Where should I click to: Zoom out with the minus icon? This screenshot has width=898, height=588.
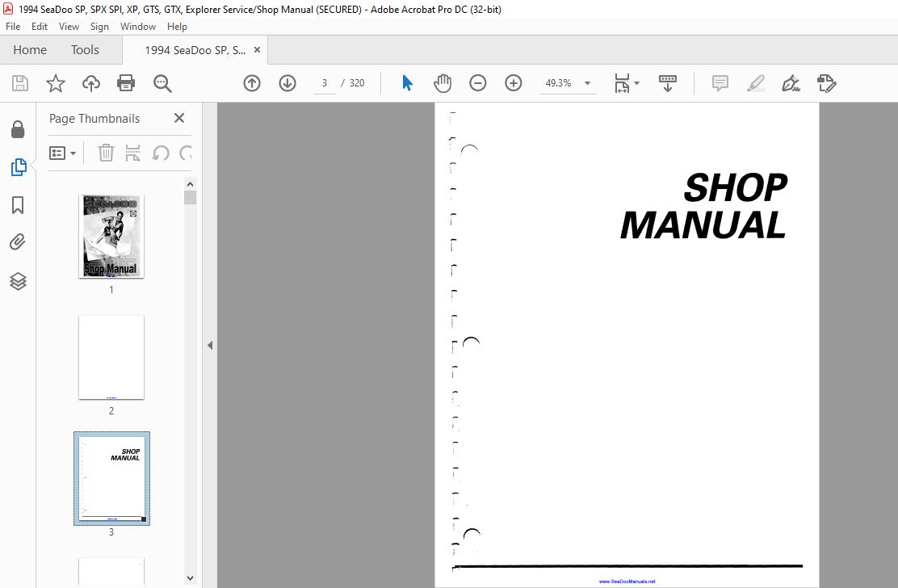[x=477, y=83]
